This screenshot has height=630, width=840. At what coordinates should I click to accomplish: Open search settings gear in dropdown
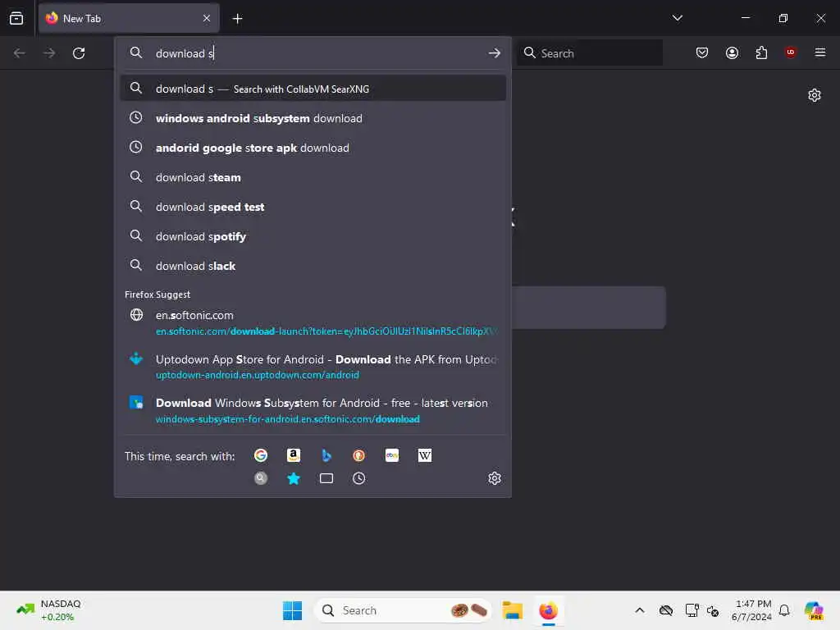pos(494,478)
